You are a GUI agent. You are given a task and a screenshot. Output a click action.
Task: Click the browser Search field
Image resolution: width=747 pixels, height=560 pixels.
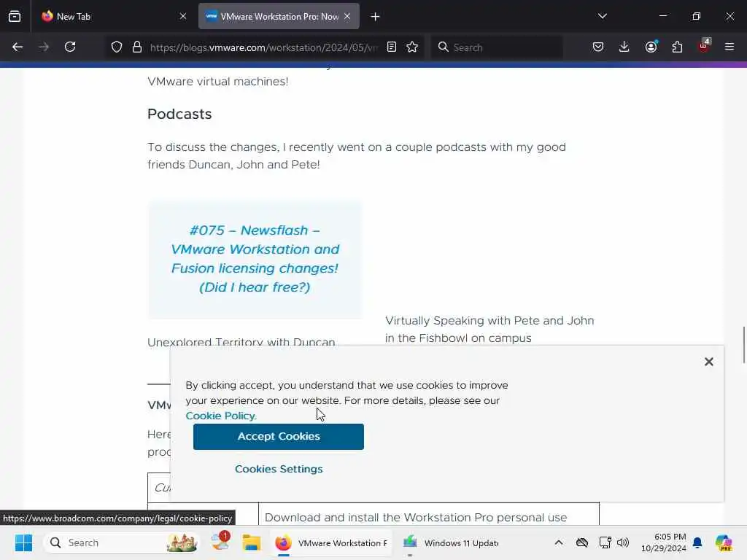(497, 47)
